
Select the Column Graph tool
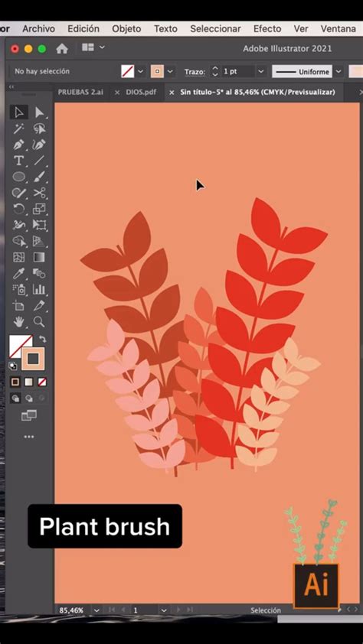[40, 289]
